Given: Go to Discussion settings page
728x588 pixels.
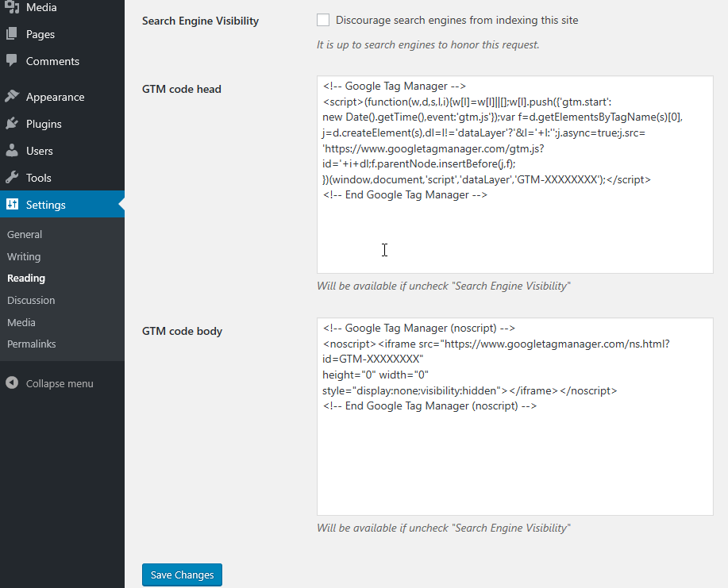Looking at the screenshot, I should (31, 300).
